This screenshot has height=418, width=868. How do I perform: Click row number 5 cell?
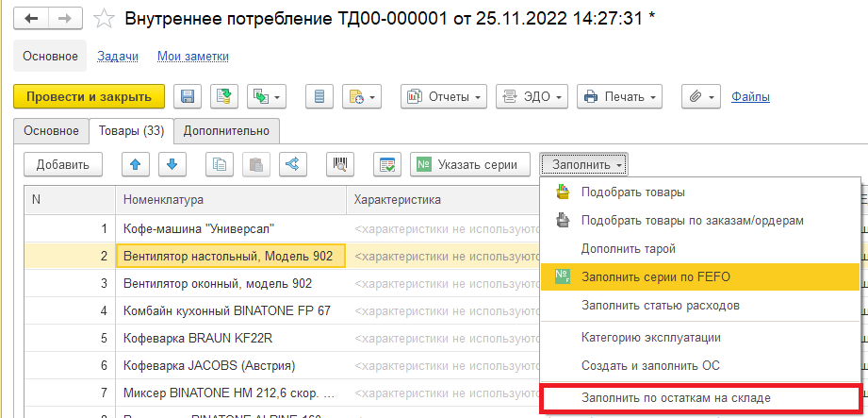click(x=71, y=338)
